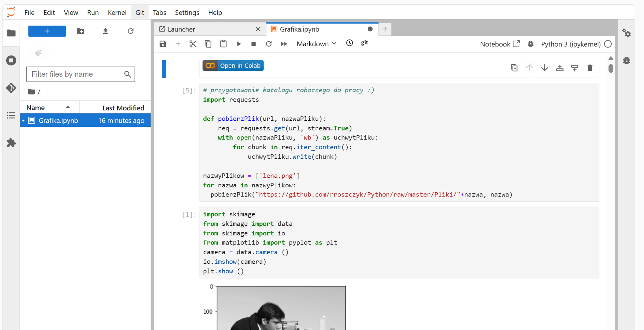Delete the active cell

[590, 68]
